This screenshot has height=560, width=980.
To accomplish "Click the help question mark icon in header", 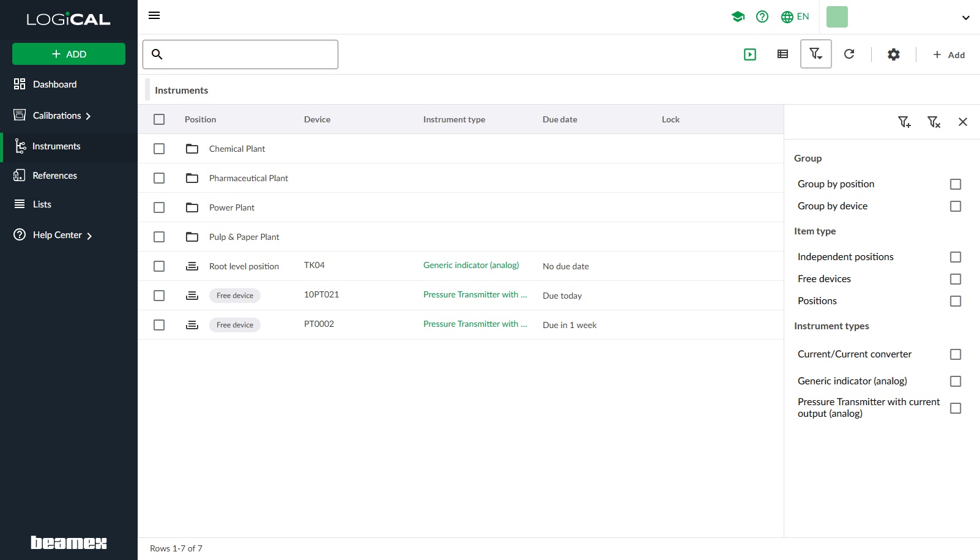I will 762,17.
